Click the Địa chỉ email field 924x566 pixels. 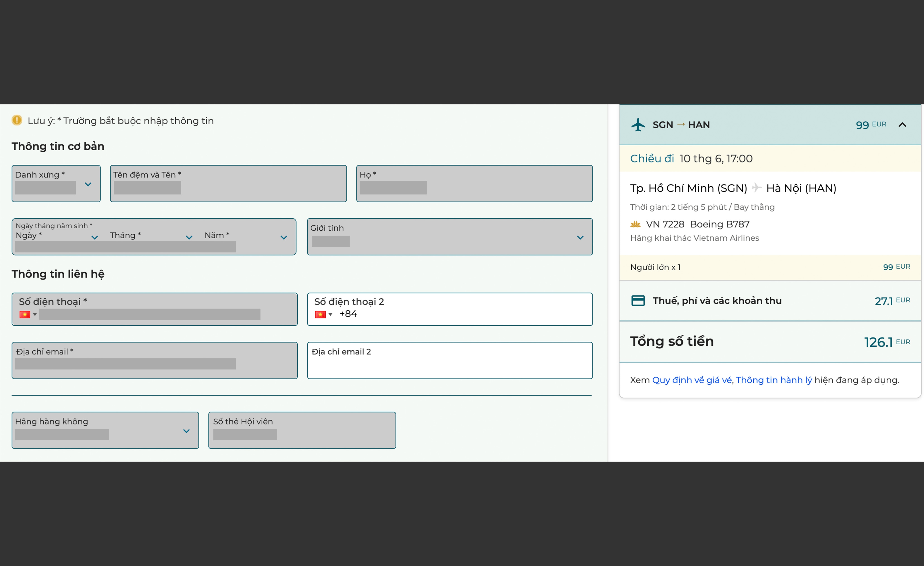pyautogui.click(x=155, y=360)
